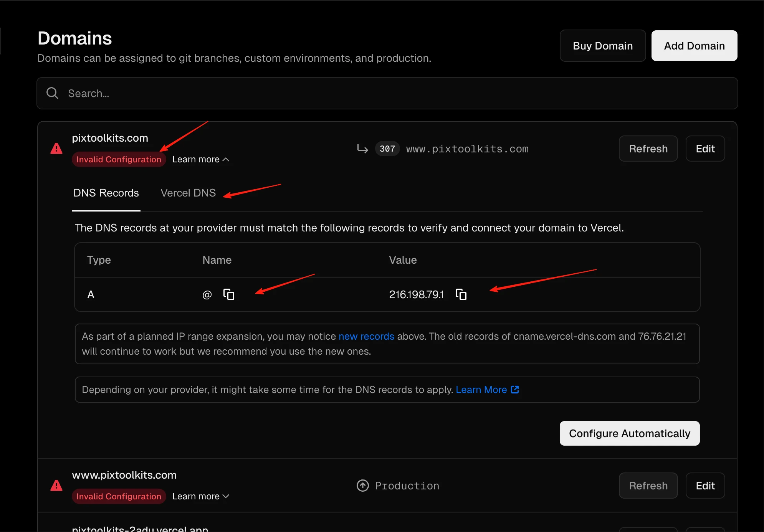Click the search magnifier icon
This screenshot has width=764, height=532.
[52, 93]
